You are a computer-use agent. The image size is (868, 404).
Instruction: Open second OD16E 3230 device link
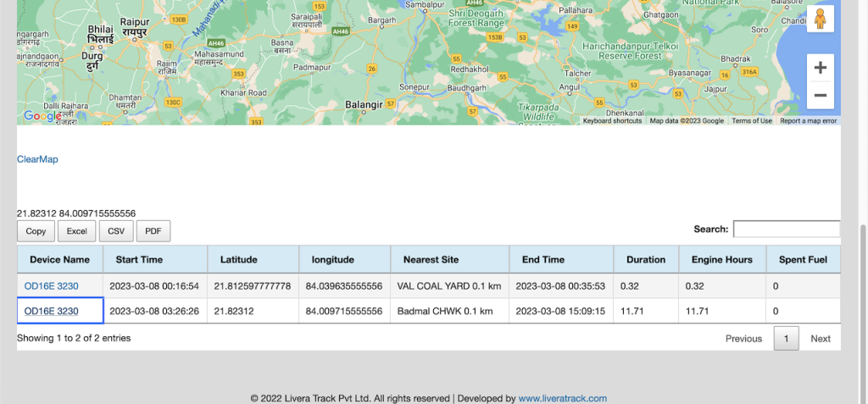pos(52,312)
